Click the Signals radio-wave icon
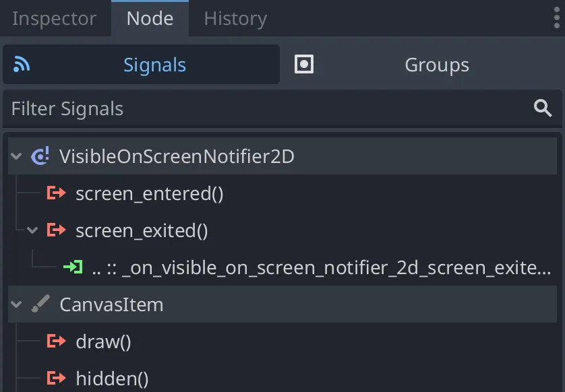The image size is (565, 392). pos(22,65)
